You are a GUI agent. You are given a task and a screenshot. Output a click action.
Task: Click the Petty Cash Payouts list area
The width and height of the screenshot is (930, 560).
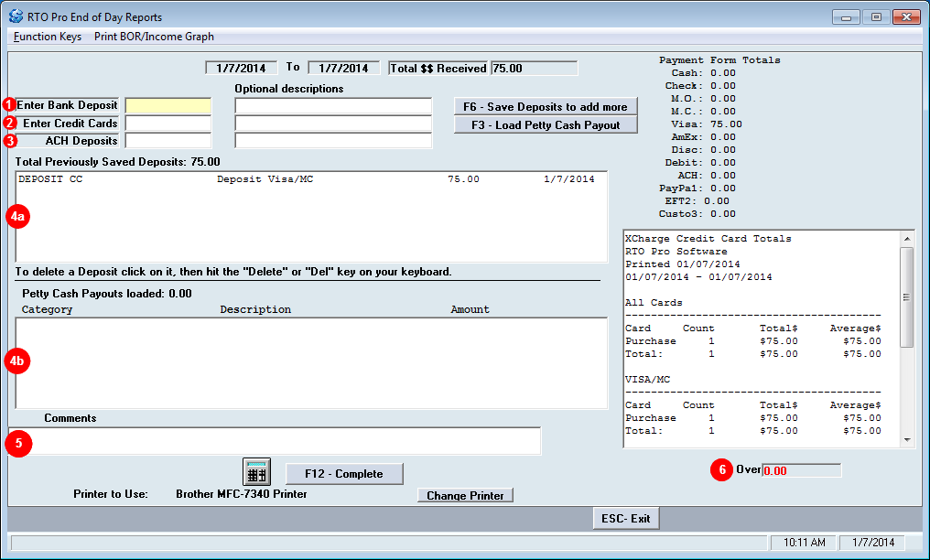[311, 362]
